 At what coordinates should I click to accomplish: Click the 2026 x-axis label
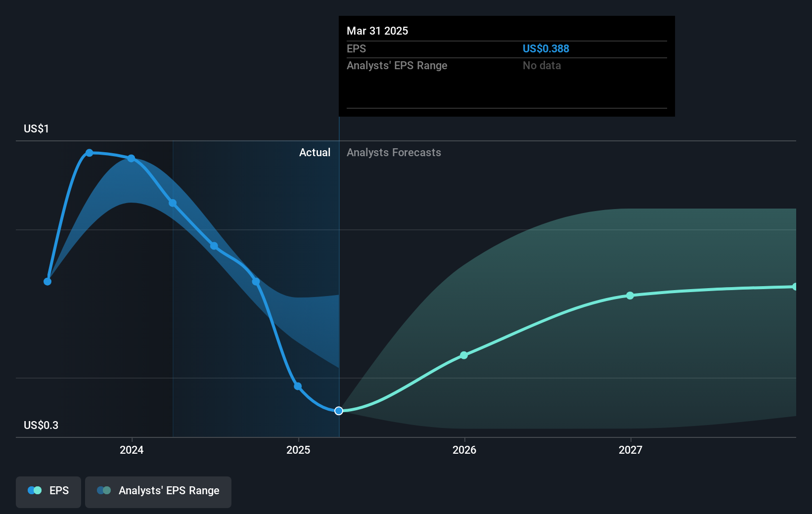pos(464,450)
